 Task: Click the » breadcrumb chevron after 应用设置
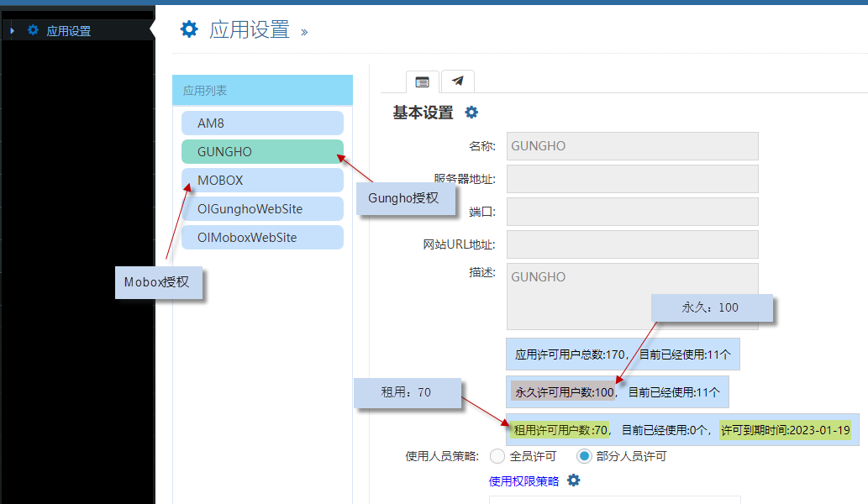(x=304, y=32)
